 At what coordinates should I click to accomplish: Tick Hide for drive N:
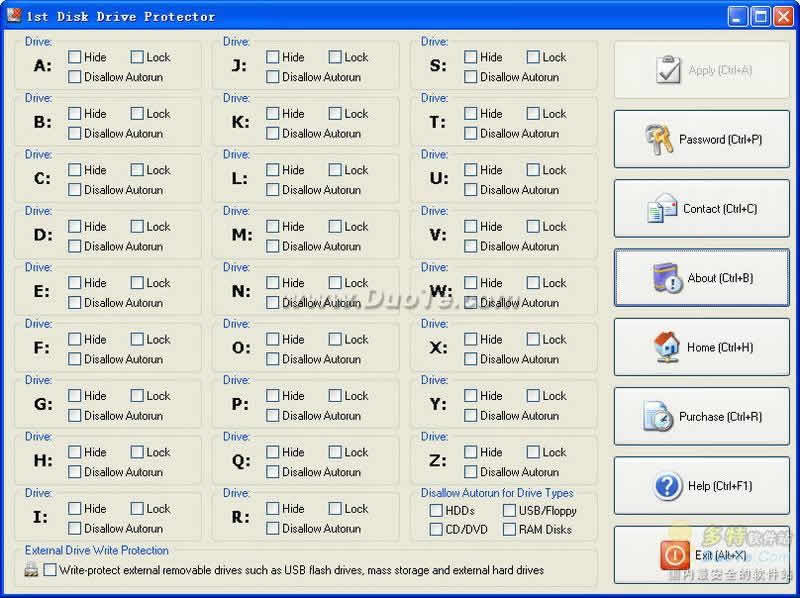(x=272, y=283)
